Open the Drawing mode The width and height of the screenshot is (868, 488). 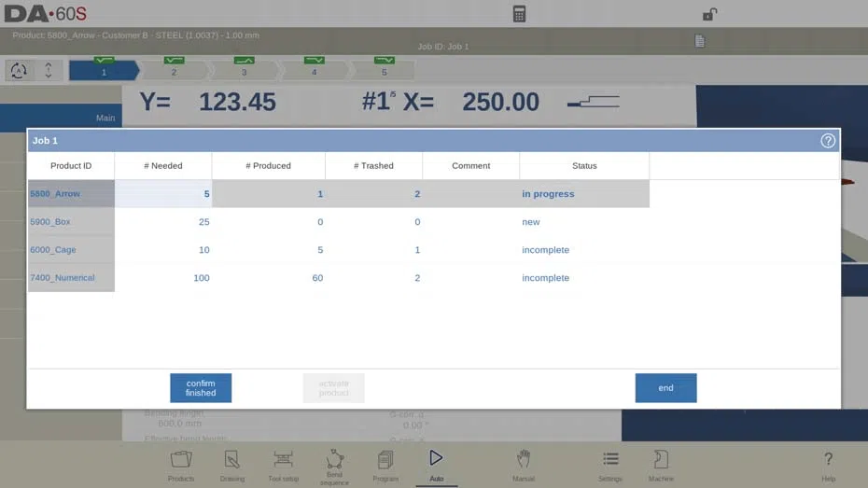point(232,467)
